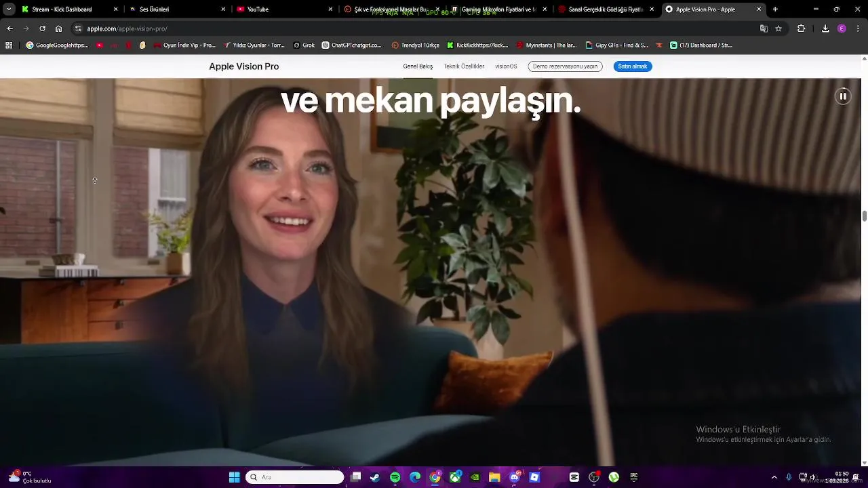Open Task View on the taskbar
This screenshot has width=868, height=488.
pos(355,477)
